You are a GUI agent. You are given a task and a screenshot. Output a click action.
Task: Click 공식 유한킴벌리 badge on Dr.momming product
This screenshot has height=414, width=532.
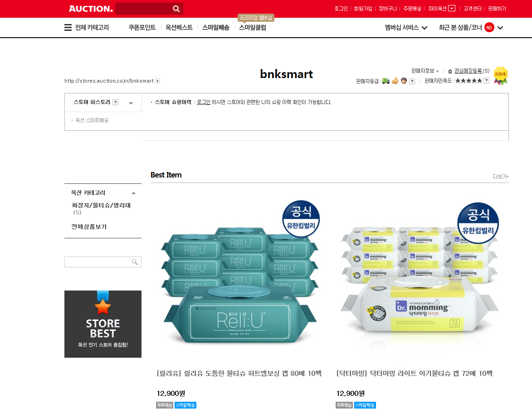[x=478, y=223]
